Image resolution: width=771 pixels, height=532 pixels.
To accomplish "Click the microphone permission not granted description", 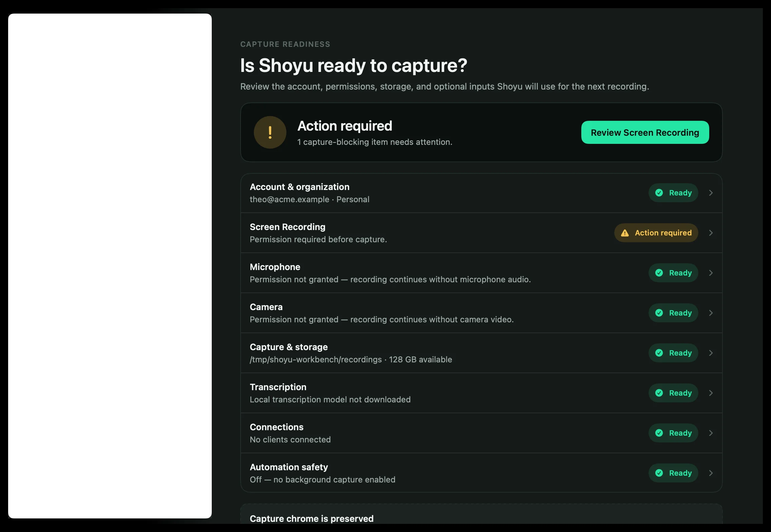I will tap(390, 280).
